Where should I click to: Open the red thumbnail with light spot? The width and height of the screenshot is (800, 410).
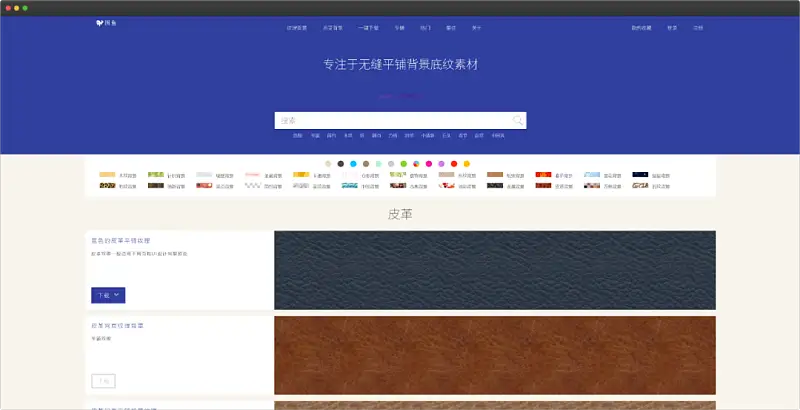[204, 186]
